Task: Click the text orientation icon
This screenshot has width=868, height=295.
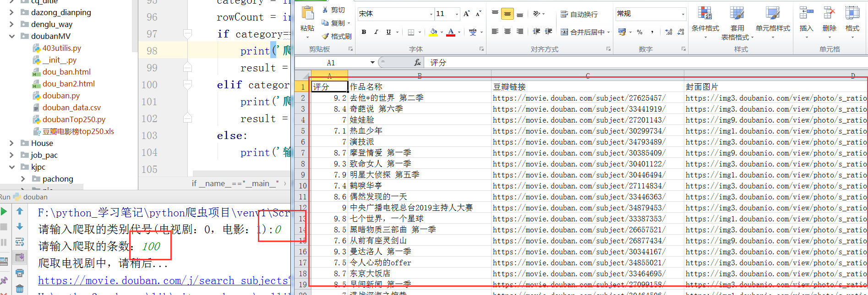Action: click(x=537, y=14)
